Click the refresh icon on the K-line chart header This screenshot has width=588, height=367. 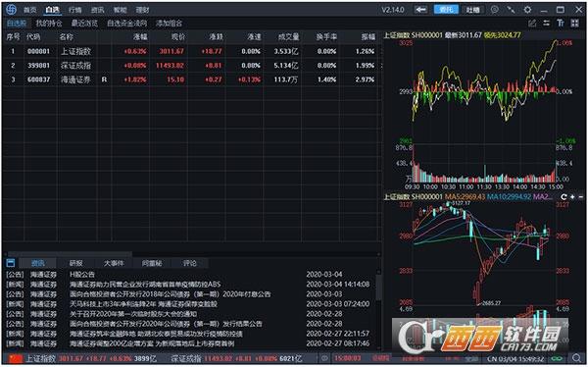[x=564, y=197]
